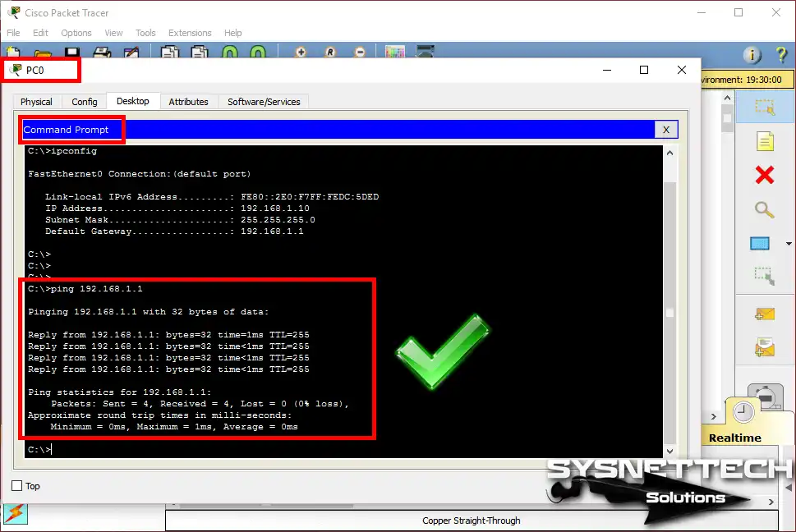Screen dimensions: 796x532
Task: Click the IP Address 192.168.1.10 line
Action: (177, 208)
